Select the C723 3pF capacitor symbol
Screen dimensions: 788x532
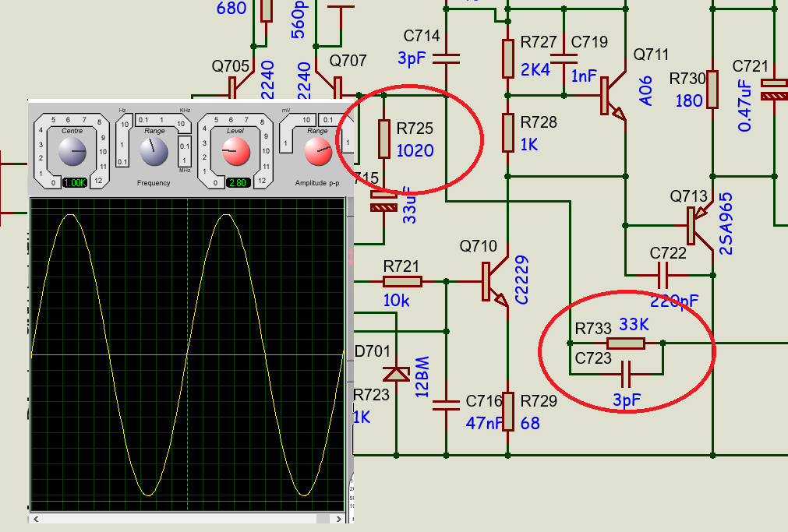(626, 374)
